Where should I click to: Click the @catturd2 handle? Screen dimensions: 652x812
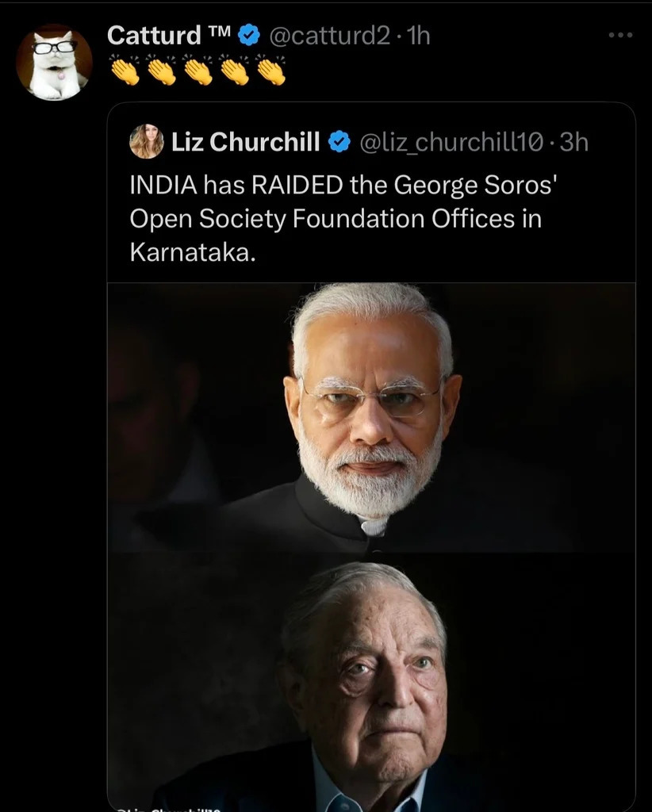[x=329, y=35]
